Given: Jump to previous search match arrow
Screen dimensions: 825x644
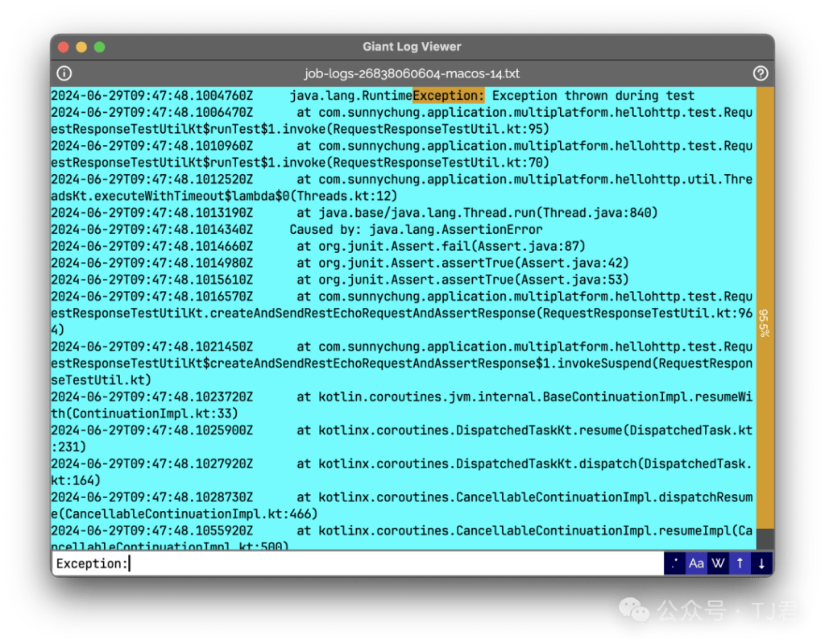Looking at the screenshot, I should (x=740, y=563).
